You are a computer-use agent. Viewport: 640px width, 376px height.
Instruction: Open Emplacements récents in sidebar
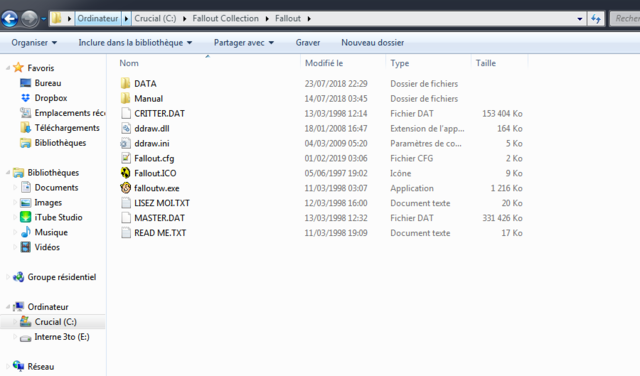click(x=70, y=113)
